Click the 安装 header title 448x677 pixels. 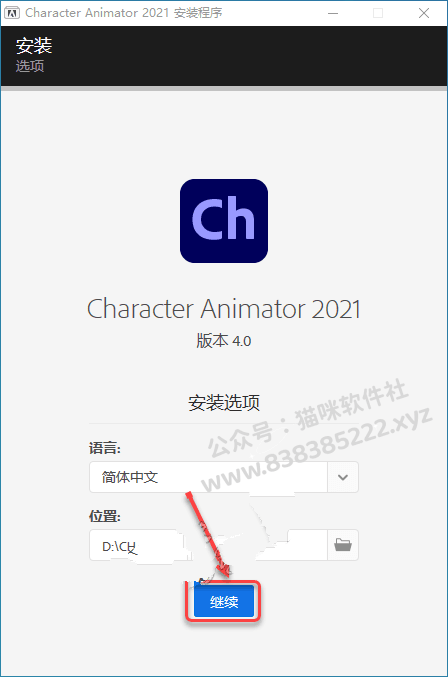click(x=34, y=46)
